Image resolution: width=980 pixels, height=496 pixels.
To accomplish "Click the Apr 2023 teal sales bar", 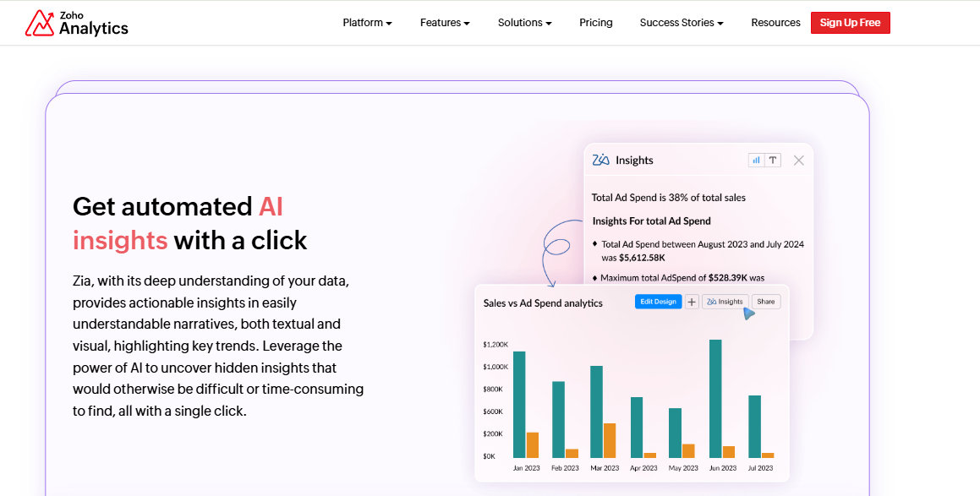I will point(636,428).
